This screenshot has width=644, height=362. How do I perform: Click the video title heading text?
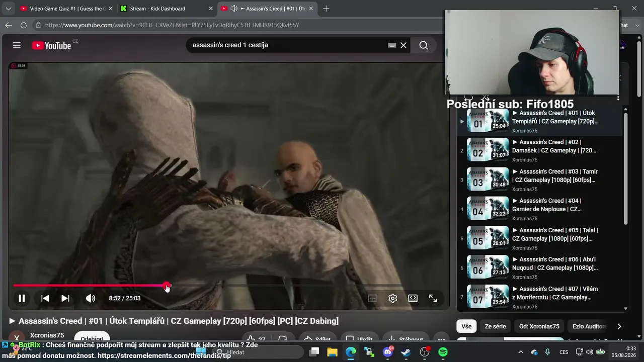[x=174, y=321]
